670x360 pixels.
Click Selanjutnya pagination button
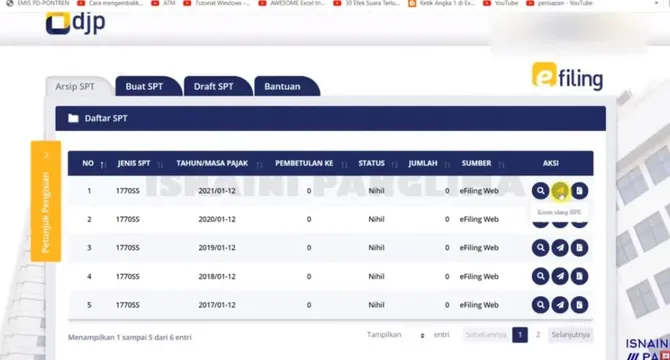pos(570,335)
